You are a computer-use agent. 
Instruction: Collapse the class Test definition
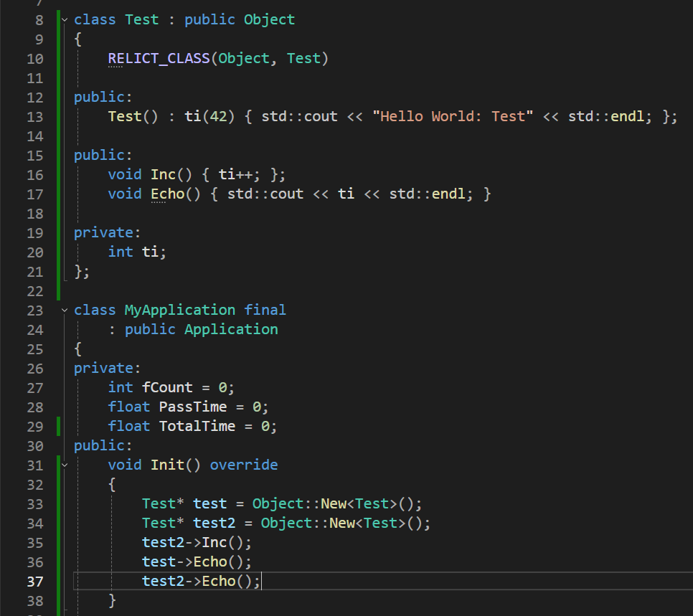click(65, 20)
